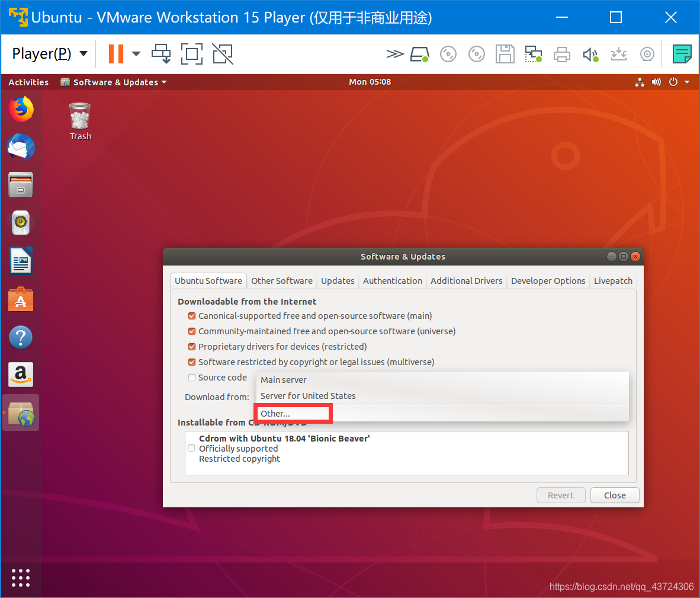Open the power options arrow beside Pause
This screenshot has height=598, width=700.
tap(136, 54)
